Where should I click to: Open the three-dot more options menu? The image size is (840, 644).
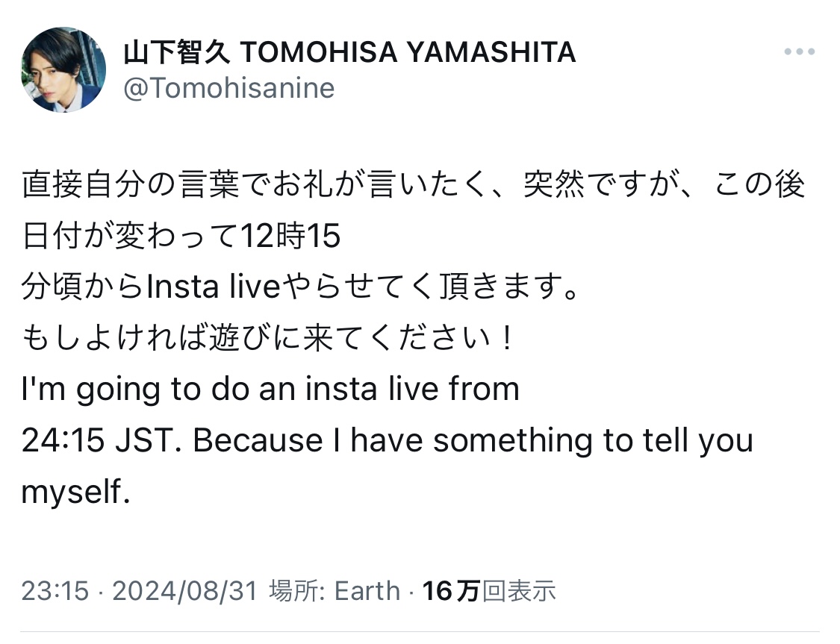coord(799,52)
